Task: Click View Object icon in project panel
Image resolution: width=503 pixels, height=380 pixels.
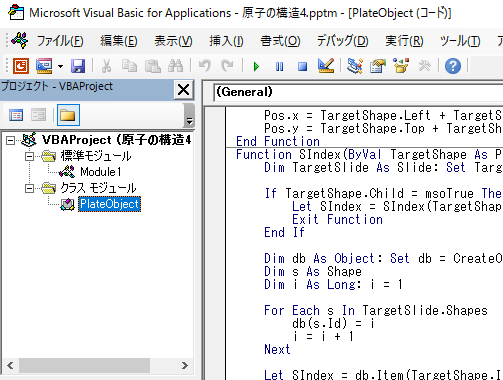Action: 39,115
